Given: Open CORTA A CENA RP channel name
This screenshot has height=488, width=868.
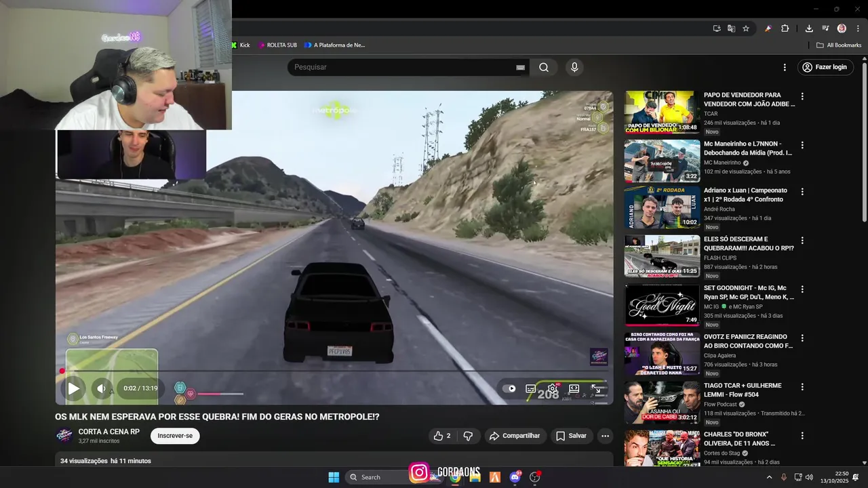Looking at the screenshot, I should click(x=109, y=432).
